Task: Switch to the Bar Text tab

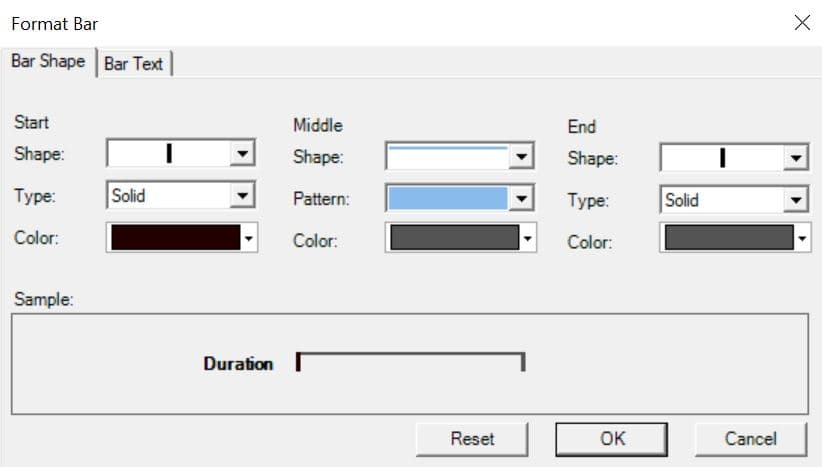Action: pyautogui.click(x=134, y=63)
